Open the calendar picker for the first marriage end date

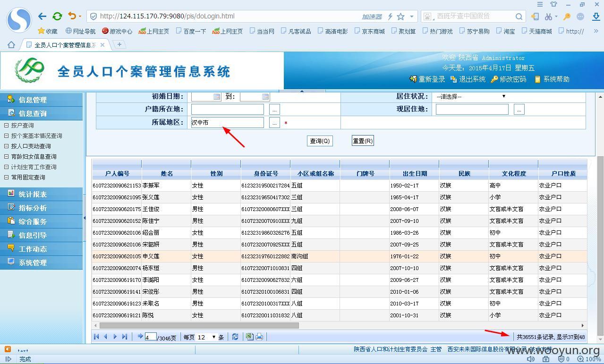[265, 96]
